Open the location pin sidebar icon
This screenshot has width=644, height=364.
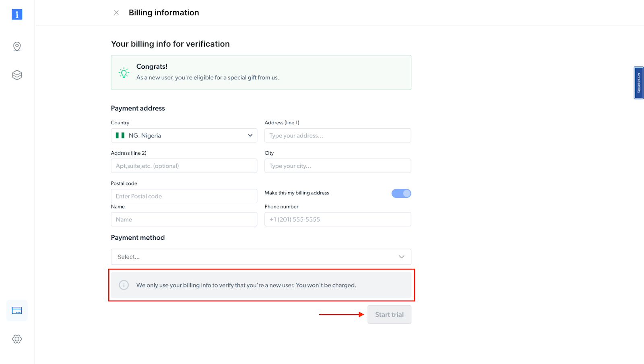pyautogui.click(x=17, y=47)
